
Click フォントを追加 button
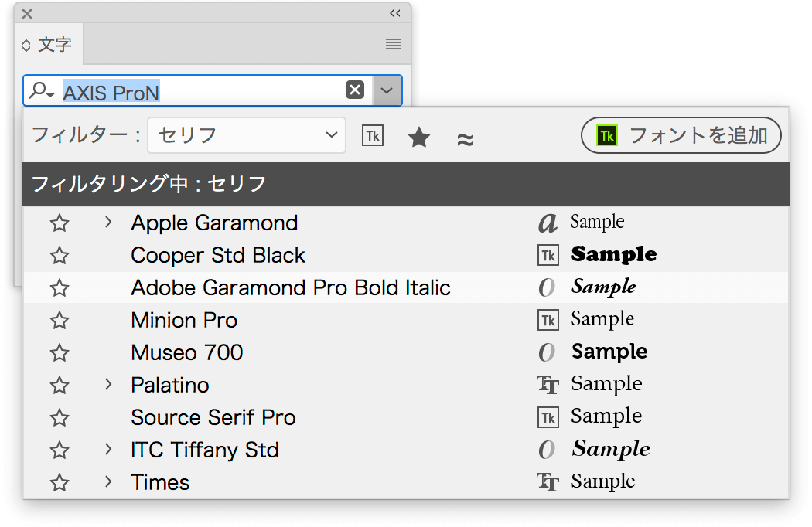pos(681,136)
